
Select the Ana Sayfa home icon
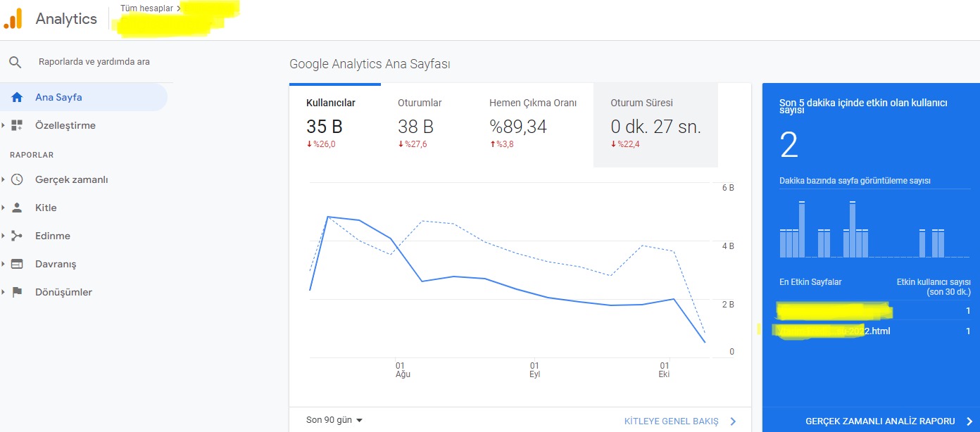click(x=17, y=97)
